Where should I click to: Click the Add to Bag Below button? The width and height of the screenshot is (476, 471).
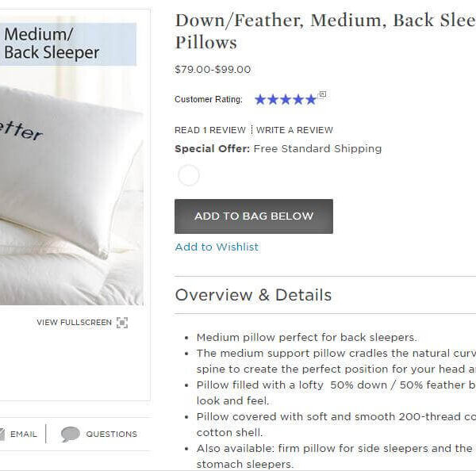click(x=254, y=216)
